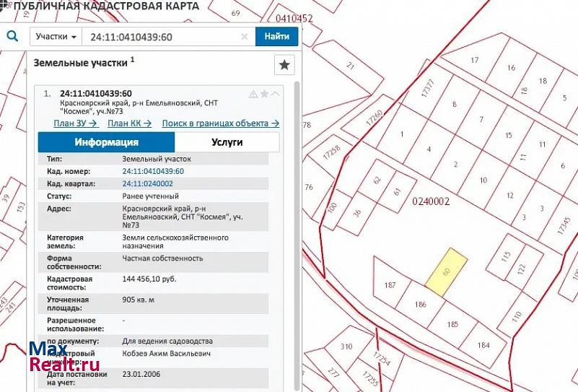Open the План ЗУ link
Viewport: 578px width, 392px height.
[x=75, y=123]
